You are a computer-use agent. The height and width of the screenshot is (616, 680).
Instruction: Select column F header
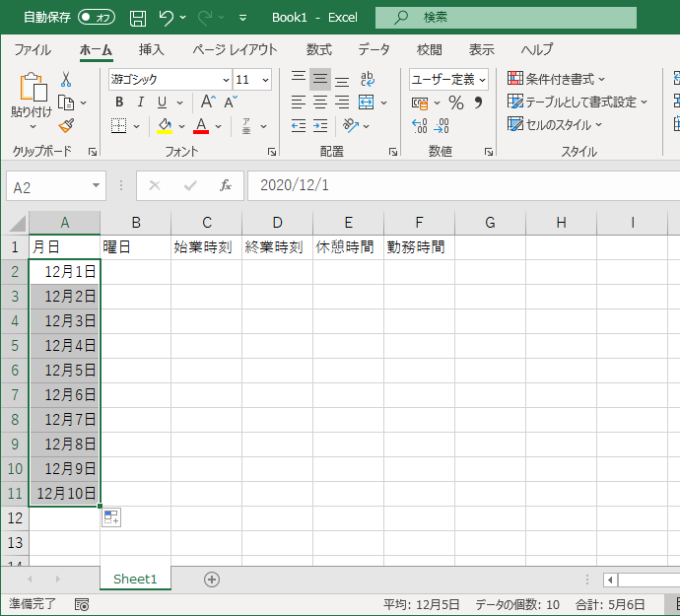[x=419, y=223]
